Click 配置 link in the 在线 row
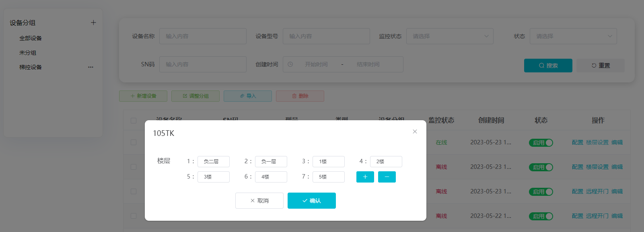This screenshot has width=644, height=232. point(578,142)
